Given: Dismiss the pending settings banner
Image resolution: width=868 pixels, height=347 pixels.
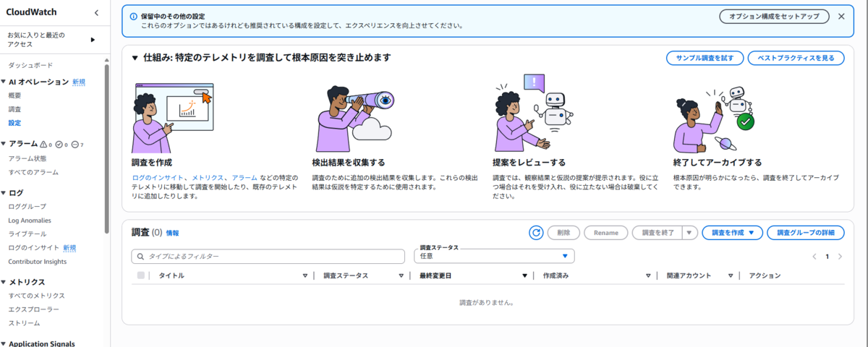Looking at the screenshot, I should pos(841,16).
